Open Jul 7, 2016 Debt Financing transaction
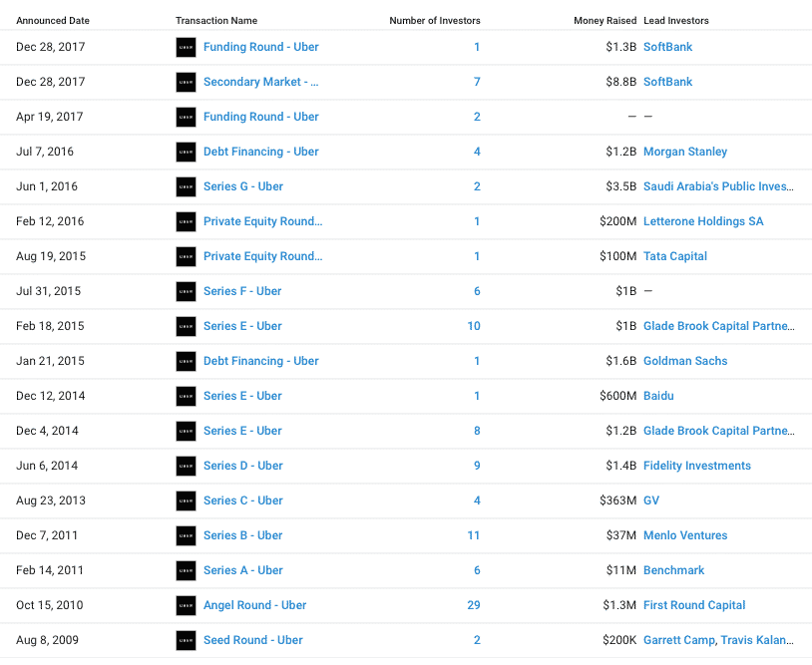 (261, 152)
